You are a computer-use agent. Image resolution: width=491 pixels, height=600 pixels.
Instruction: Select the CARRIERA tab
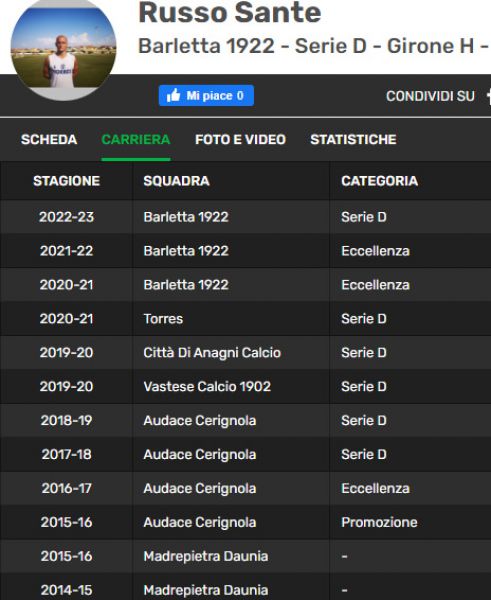click(x=136, y=139)
